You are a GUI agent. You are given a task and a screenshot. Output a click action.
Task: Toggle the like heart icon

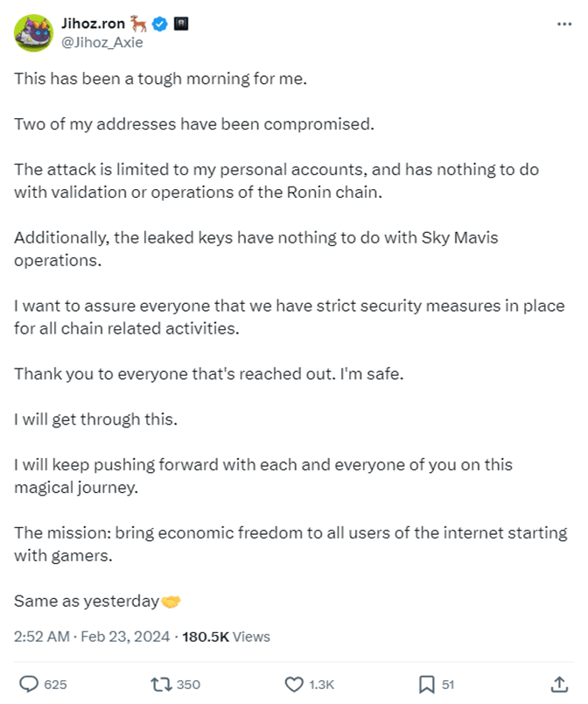click(295, 684)
